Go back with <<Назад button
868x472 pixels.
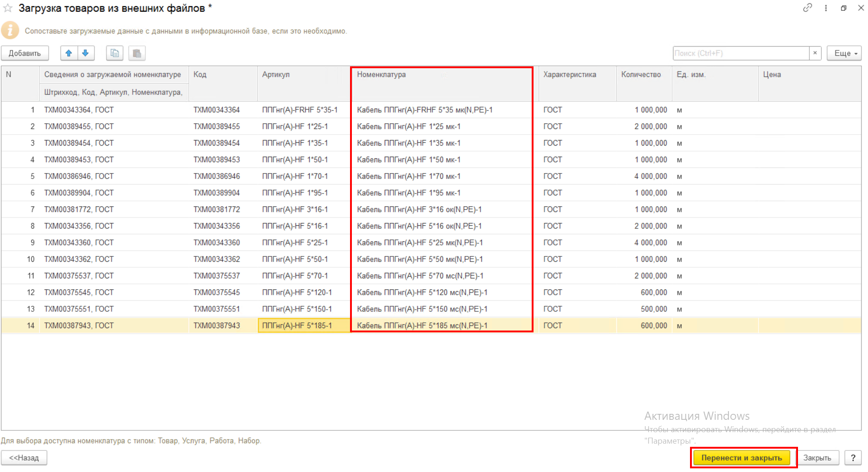[x=24, y=458]
